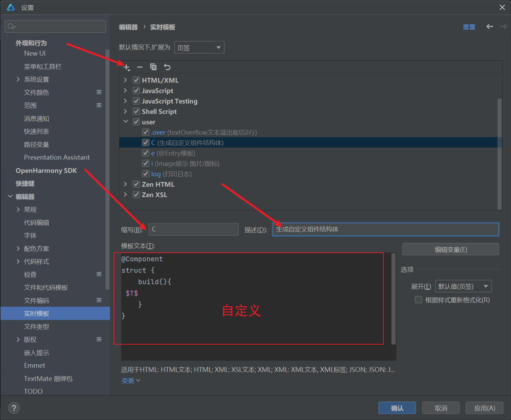Click the remove template minus icon
The image size is (511, 420).
coord(140,67)
